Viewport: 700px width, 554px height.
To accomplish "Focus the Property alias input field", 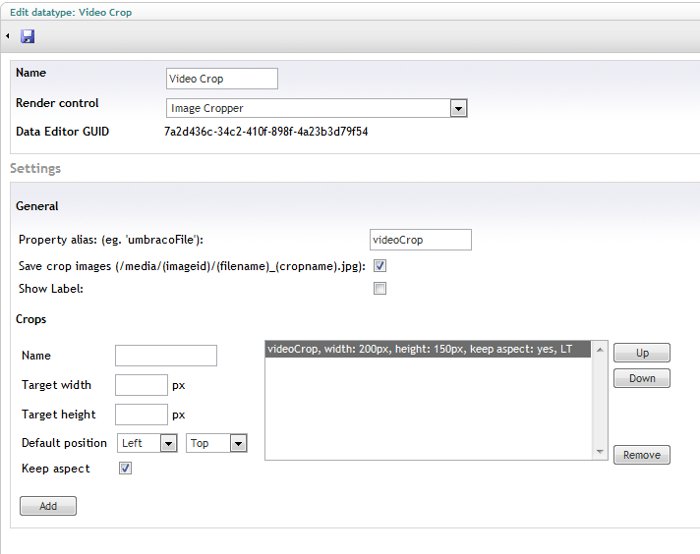I will point(420,240).
